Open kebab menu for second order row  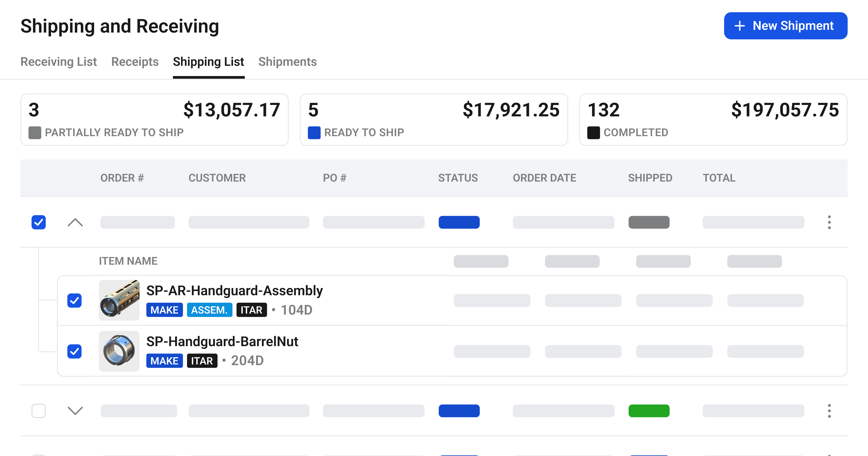tap(829, 411)
